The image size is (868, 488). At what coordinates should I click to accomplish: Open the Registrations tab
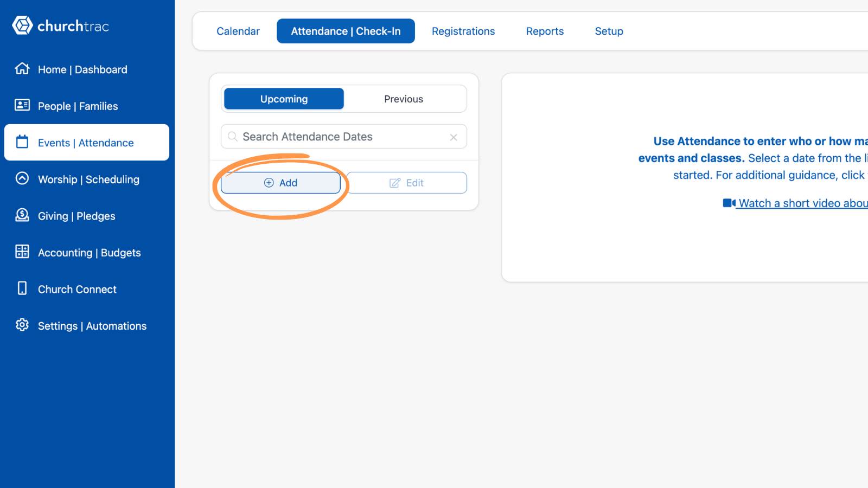[463, 31]
